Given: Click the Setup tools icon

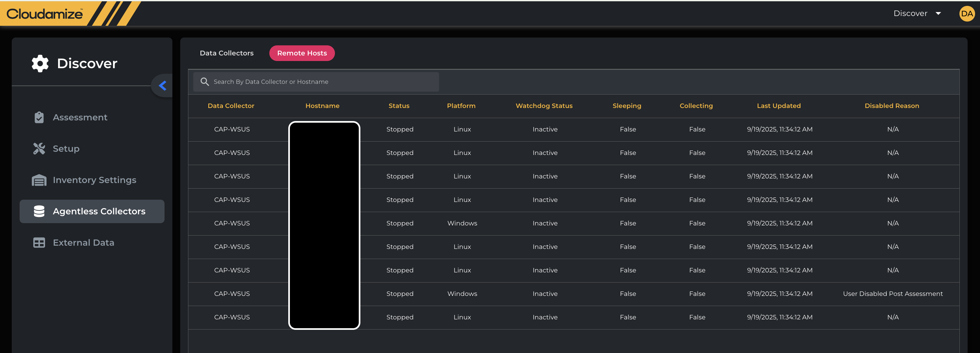Looking at the screenshot, I should pyautogui.click(x=39, y=148).
